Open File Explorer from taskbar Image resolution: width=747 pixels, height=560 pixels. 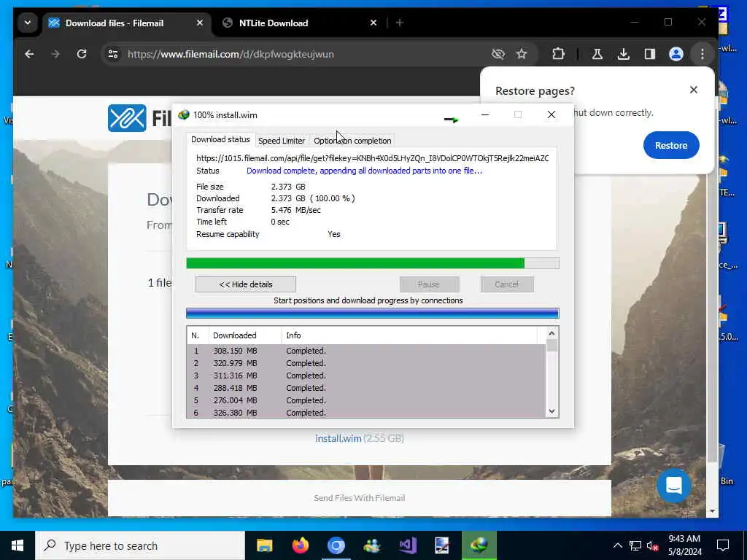click(264, 545)
